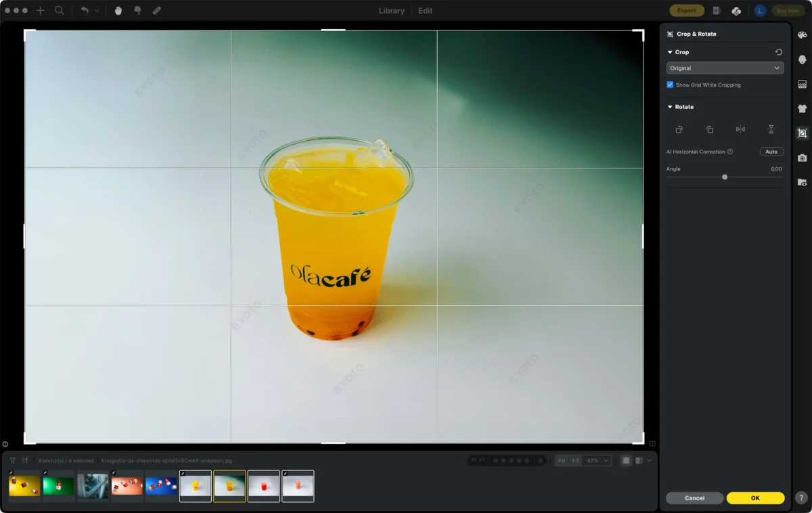Screen dimensions: 812x513
Task: Click the Angle slider handle
Action: (725, 177)
